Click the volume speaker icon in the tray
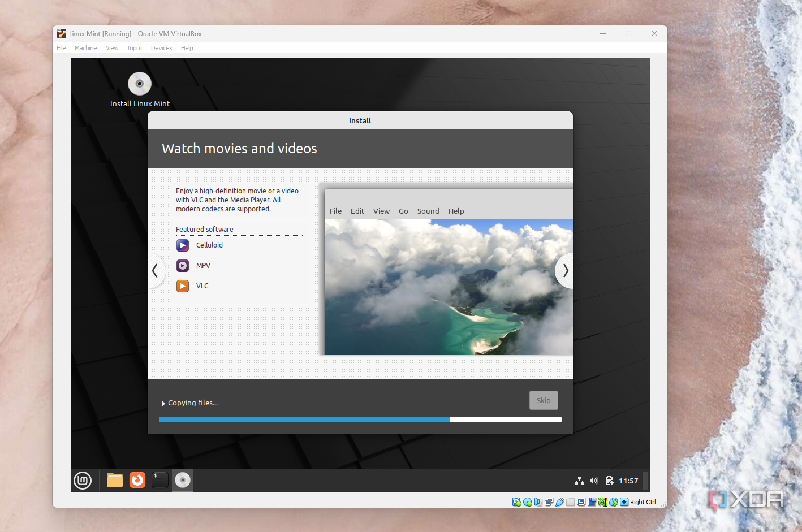 click(593, 481)
